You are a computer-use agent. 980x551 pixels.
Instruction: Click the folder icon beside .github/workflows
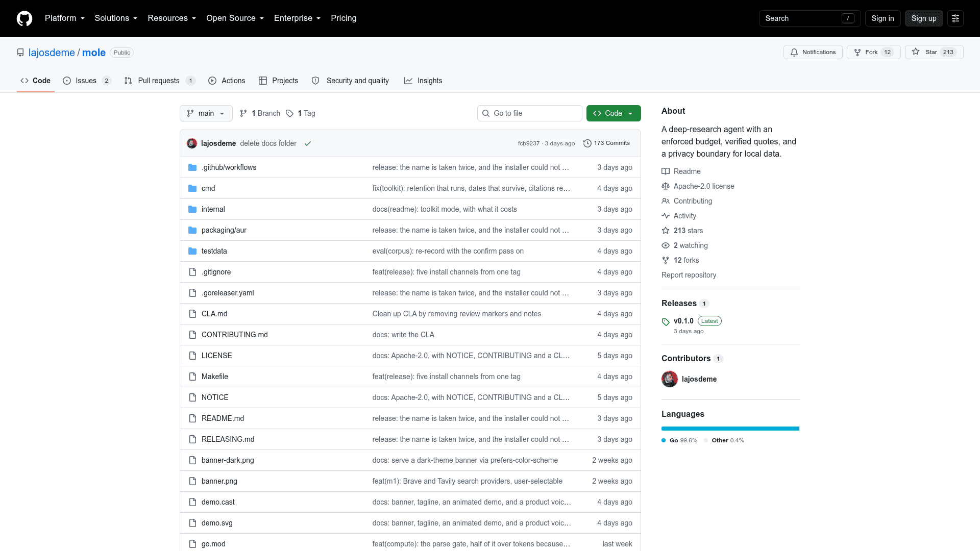(192, 167)
